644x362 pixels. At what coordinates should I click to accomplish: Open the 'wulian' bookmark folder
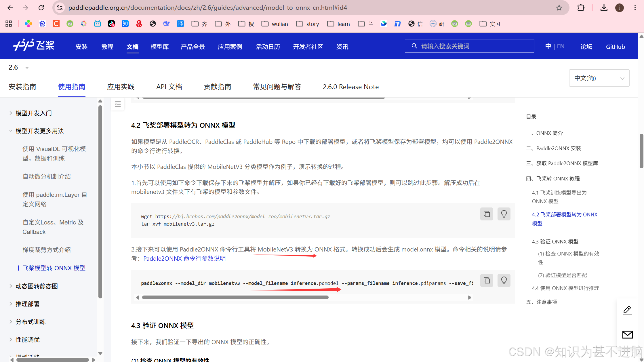pyautogui.click(x=275, y=24)
